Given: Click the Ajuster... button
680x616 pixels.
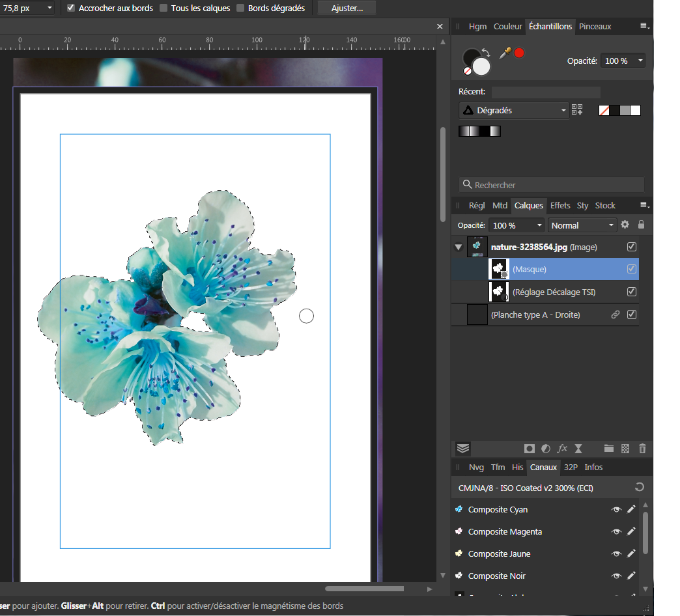Looking at the screenshot, I should pos(347,8).
